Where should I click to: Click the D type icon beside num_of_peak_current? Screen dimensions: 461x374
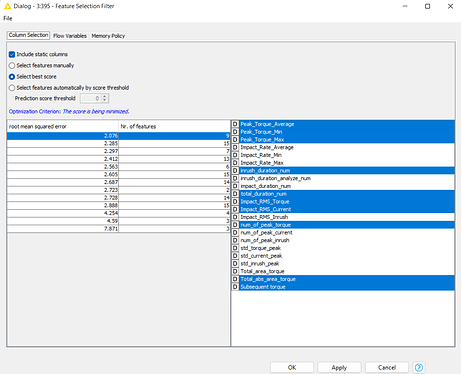235,232
